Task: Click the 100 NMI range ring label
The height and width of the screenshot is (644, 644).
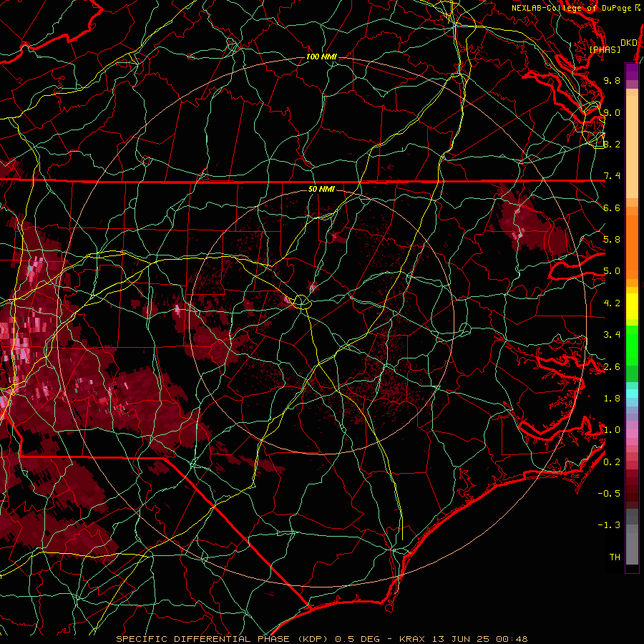Action: [x=321, y=57]
